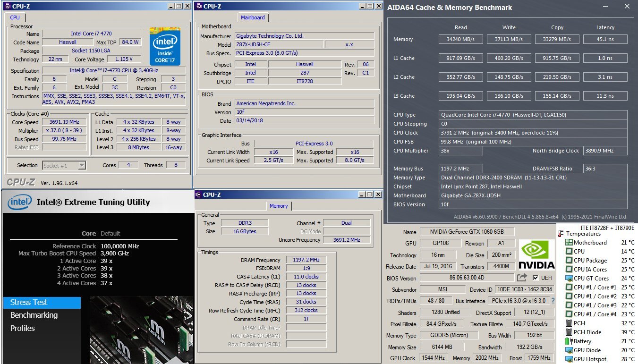The height and width of the screenshot is (364, 638).
Task: Click the Memory Read 34240 MB/s field
Action: [461, 40]
